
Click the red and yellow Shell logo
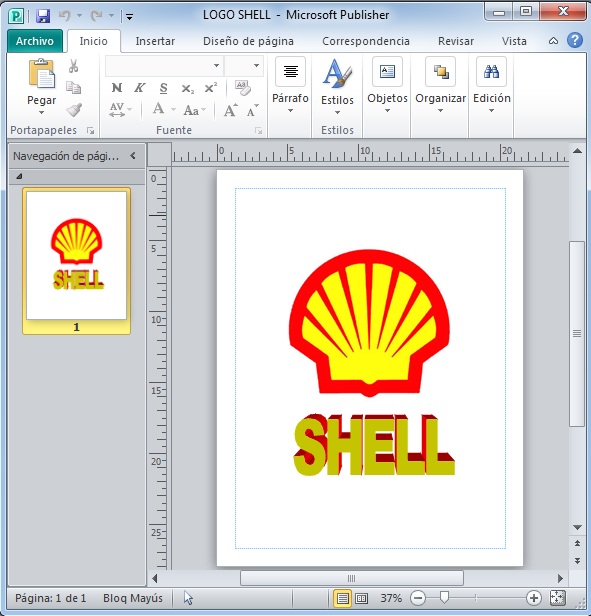click(369, 323)
